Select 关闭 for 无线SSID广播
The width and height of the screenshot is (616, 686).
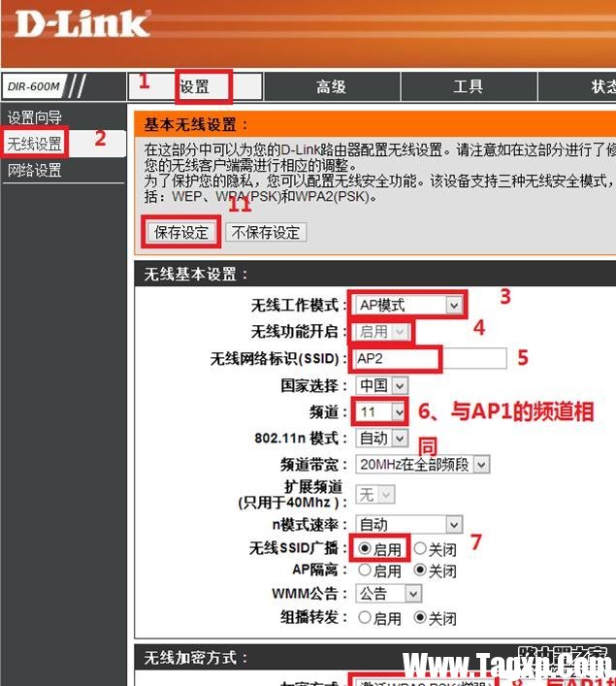click(420, 548)
